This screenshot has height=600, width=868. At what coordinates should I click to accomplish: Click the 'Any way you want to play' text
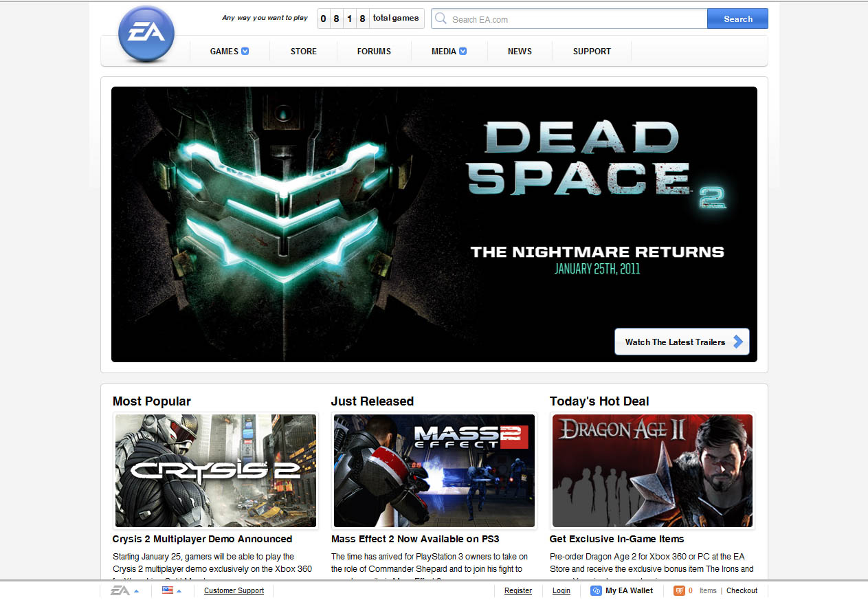[265, 18]
